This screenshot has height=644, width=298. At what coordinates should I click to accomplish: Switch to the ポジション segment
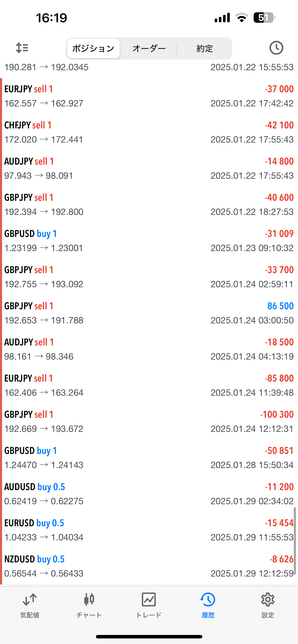point(93,48)
